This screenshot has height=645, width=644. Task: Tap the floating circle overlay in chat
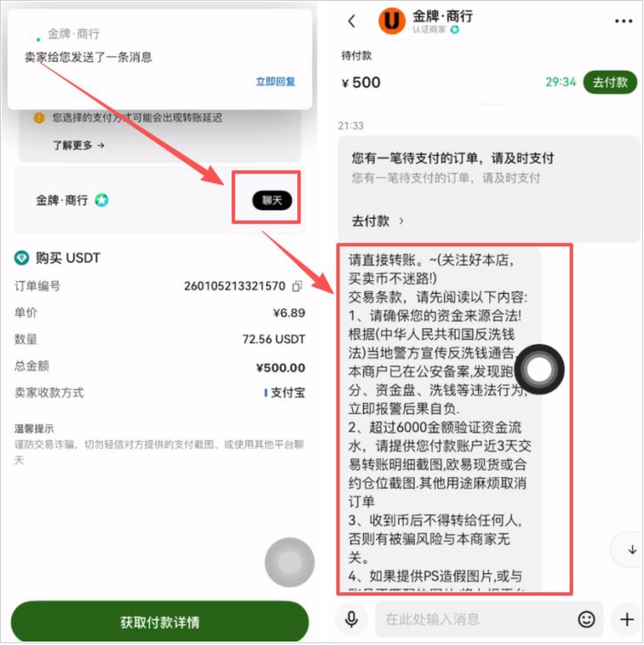coord(539,369)
